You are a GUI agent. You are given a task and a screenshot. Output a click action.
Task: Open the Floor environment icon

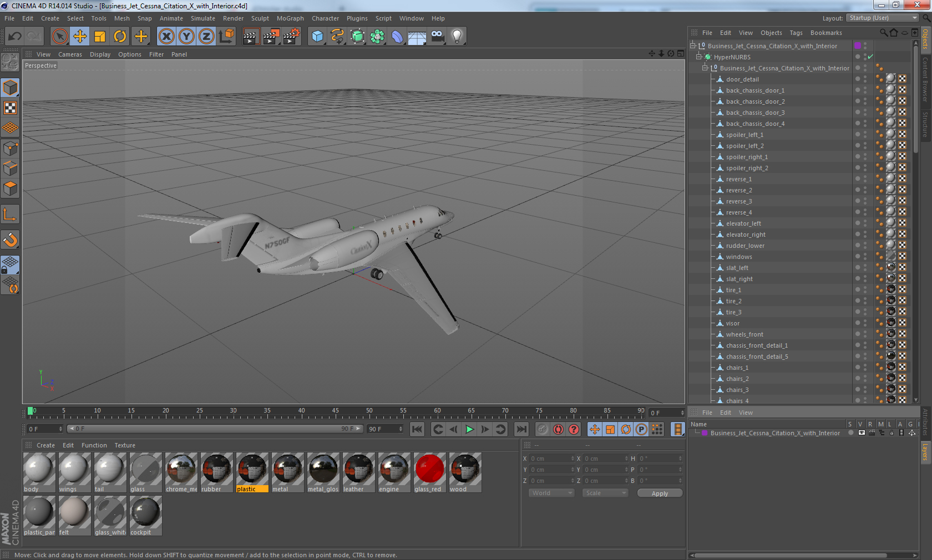tap(417, 37)
